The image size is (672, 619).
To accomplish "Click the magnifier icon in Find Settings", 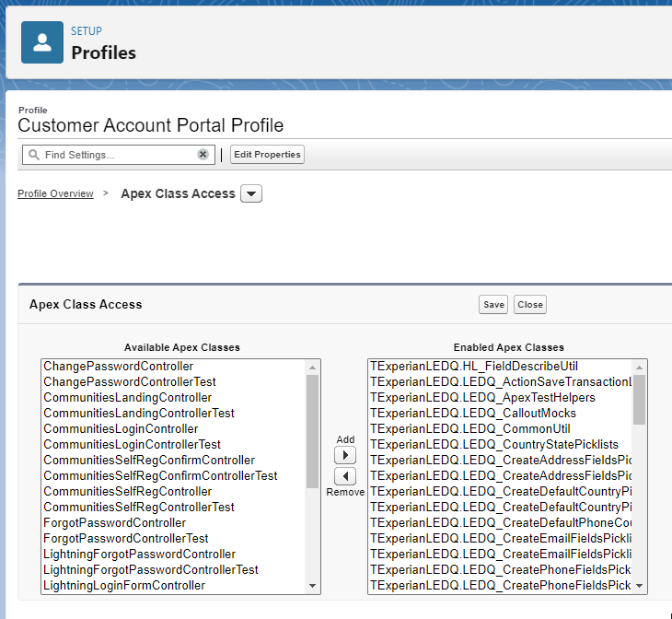I will [x=34, y=155].
